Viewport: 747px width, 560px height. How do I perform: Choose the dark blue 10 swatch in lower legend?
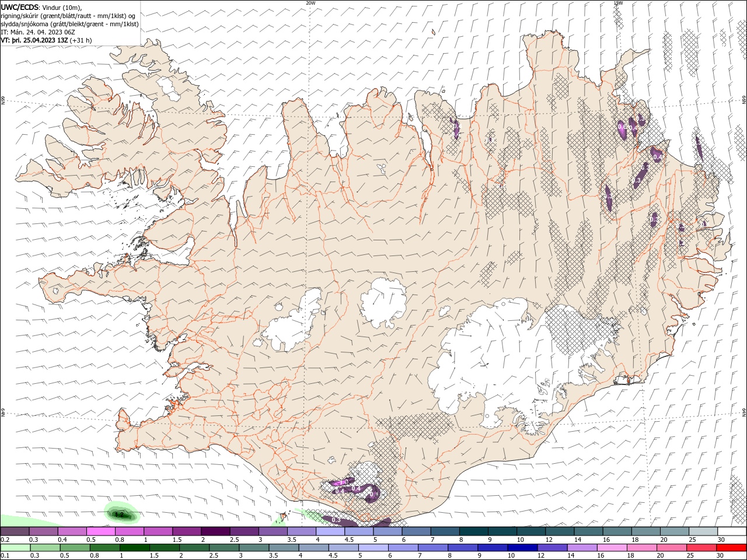coord(522,548)
